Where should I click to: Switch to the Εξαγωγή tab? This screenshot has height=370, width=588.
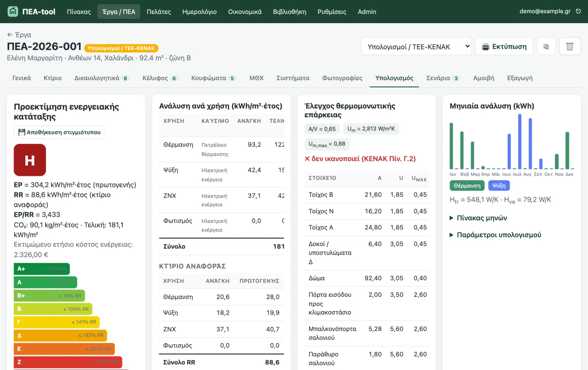pyautogui.click(x=520, y=78)
